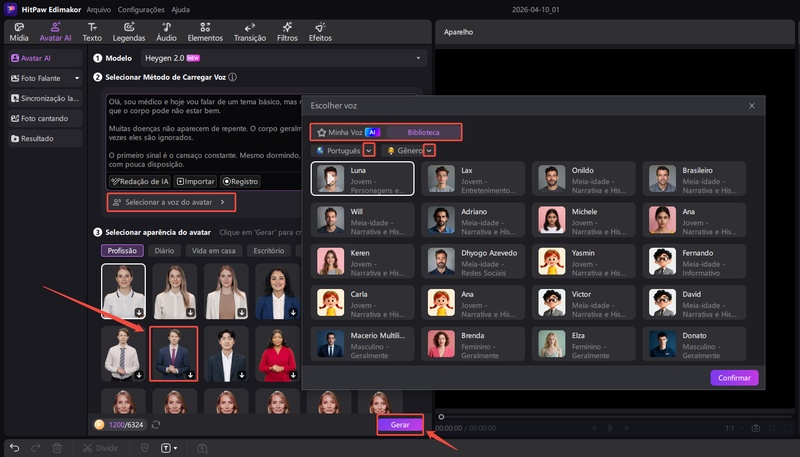Select the Legendas tool icon
Viewport: 800px width, 457px height.
[x=129, y=32]
